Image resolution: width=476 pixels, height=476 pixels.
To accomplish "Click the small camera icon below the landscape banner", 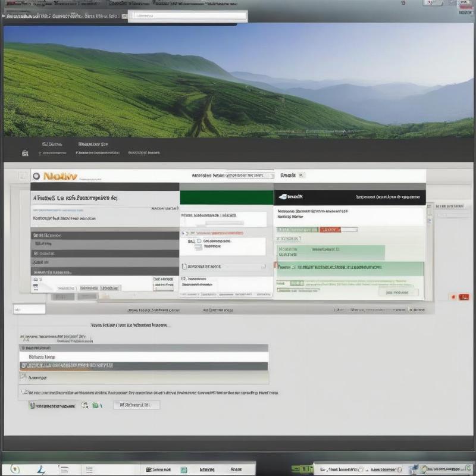I will tap(24, 153).
